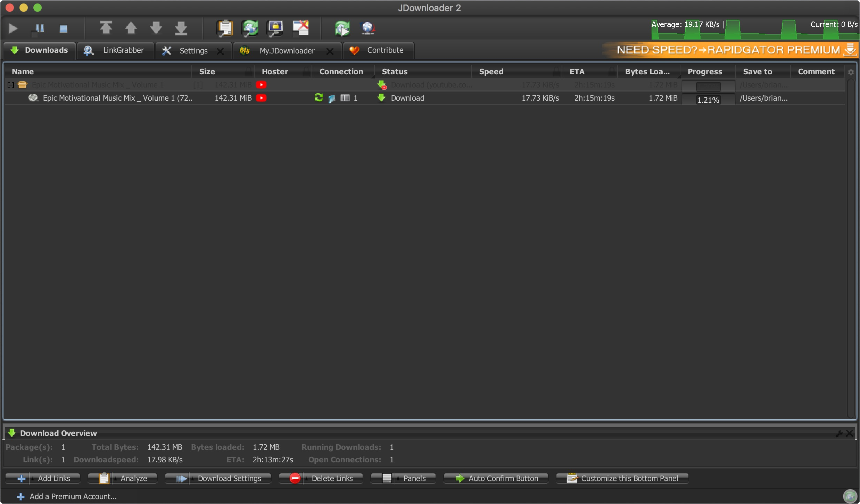This screenshot has height=504, width=860.
Task: Click the Bytes Loaded column header
Action: (649, 72)
